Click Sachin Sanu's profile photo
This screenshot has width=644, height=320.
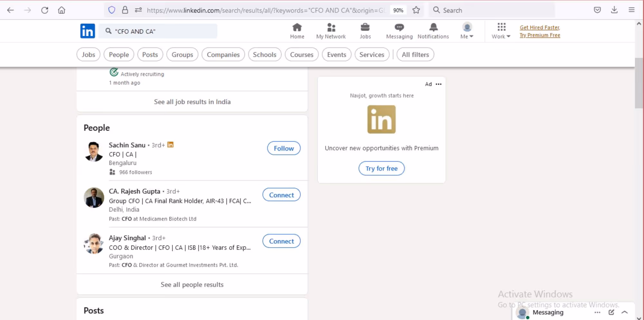[94, 151]
